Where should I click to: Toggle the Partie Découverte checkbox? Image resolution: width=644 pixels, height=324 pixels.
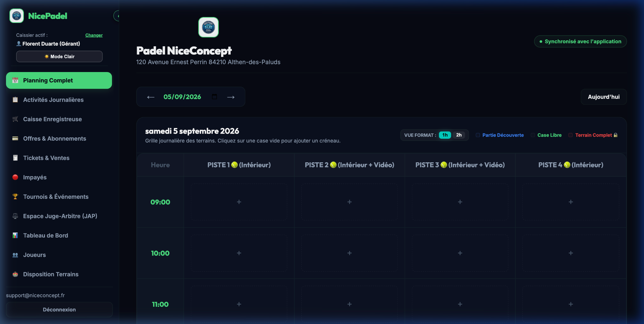(478, 135)
